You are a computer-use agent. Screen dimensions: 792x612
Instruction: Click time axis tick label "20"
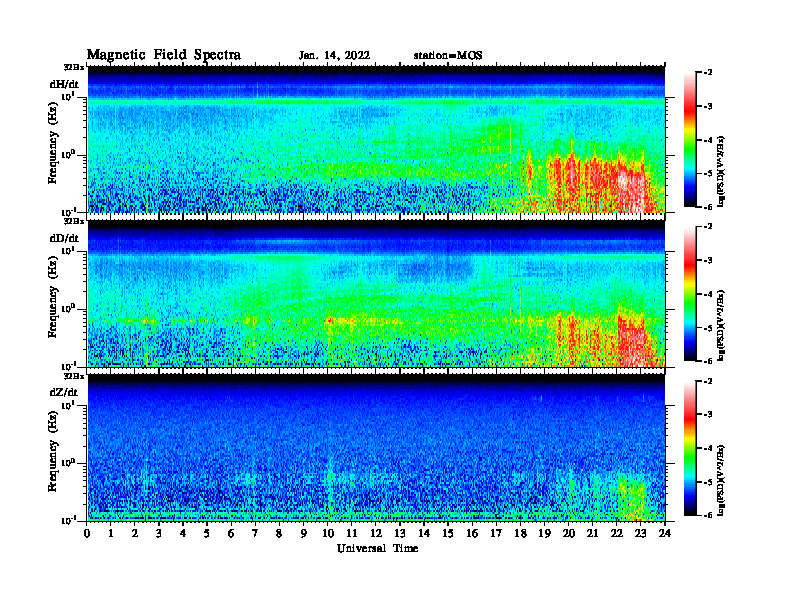(569, 533)
